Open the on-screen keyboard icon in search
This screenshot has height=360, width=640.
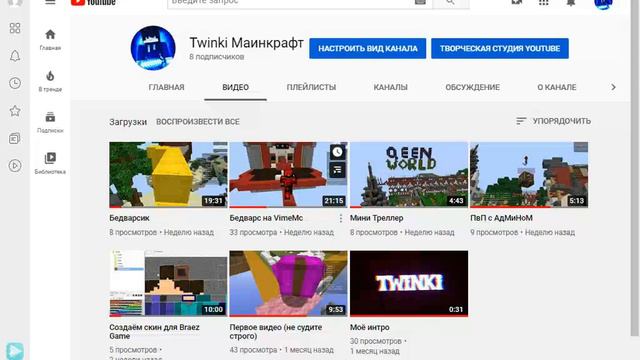coord(420,2)
